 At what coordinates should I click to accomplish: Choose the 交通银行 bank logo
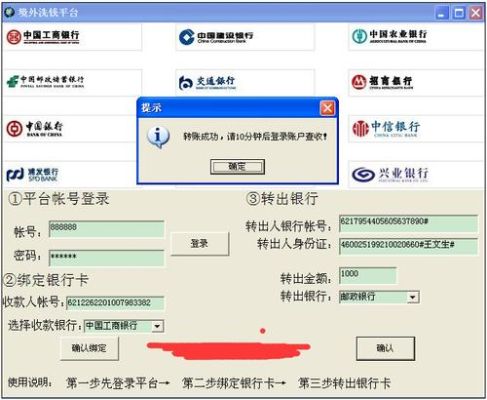point(207,83)
